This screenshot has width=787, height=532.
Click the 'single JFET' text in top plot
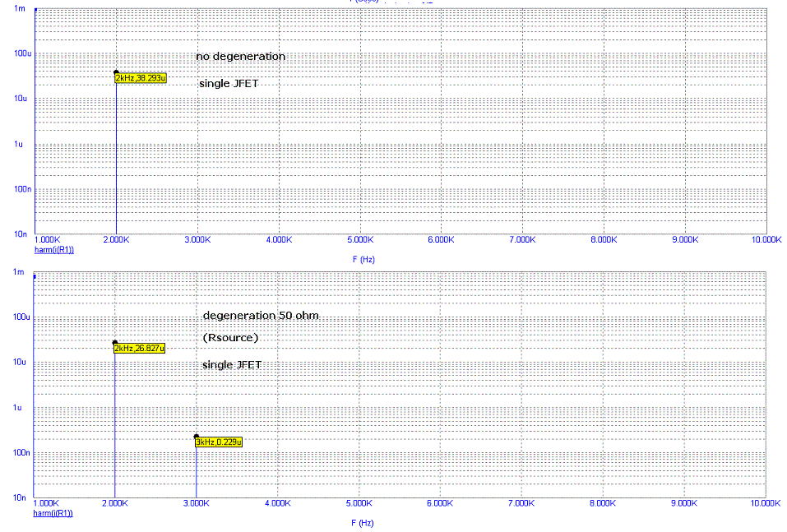tap(229, 83)
